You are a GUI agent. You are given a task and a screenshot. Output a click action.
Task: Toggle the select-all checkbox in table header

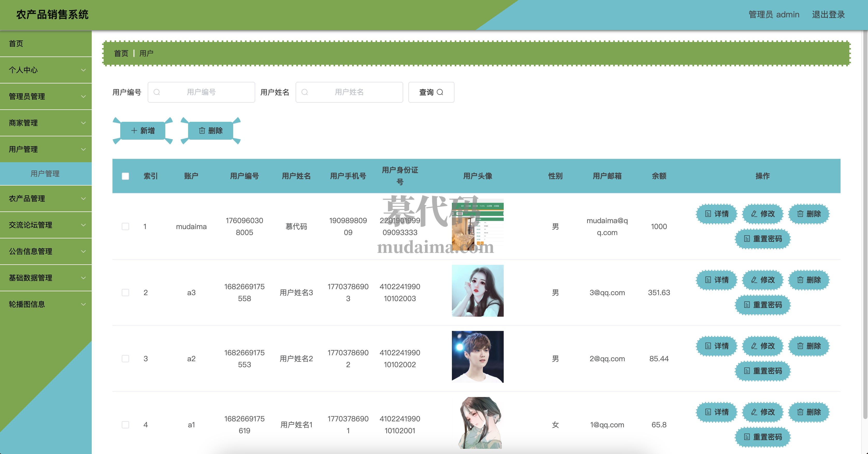click(x=125, y=176)
